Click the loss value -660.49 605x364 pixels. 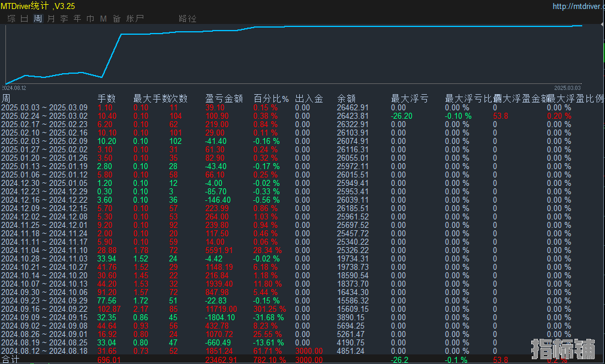[218, 343]
